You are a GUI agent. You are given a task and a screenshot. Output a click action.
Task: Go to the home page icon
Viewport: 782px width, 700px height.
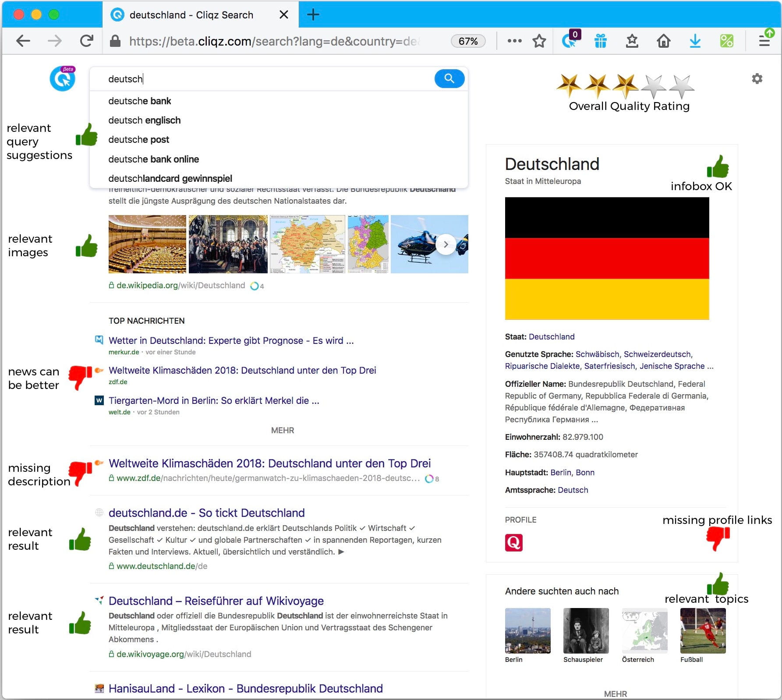[x=663, y=41]
